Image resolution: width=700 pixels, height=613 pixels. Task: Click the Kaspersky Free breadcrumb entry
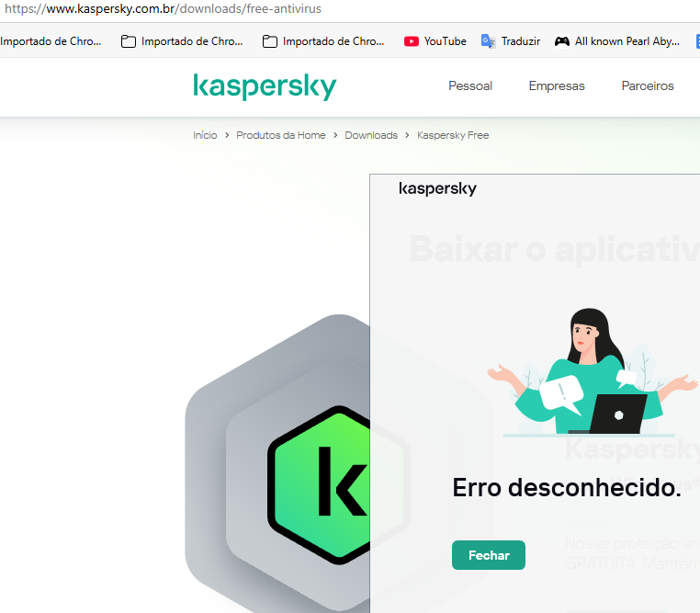[453, 135]
